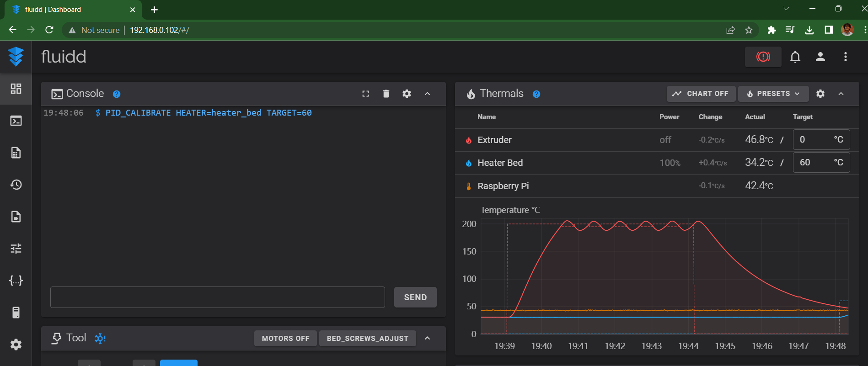Collapse the Tool panel
Viewport: 868px width, 366px height.
[428, 338]
